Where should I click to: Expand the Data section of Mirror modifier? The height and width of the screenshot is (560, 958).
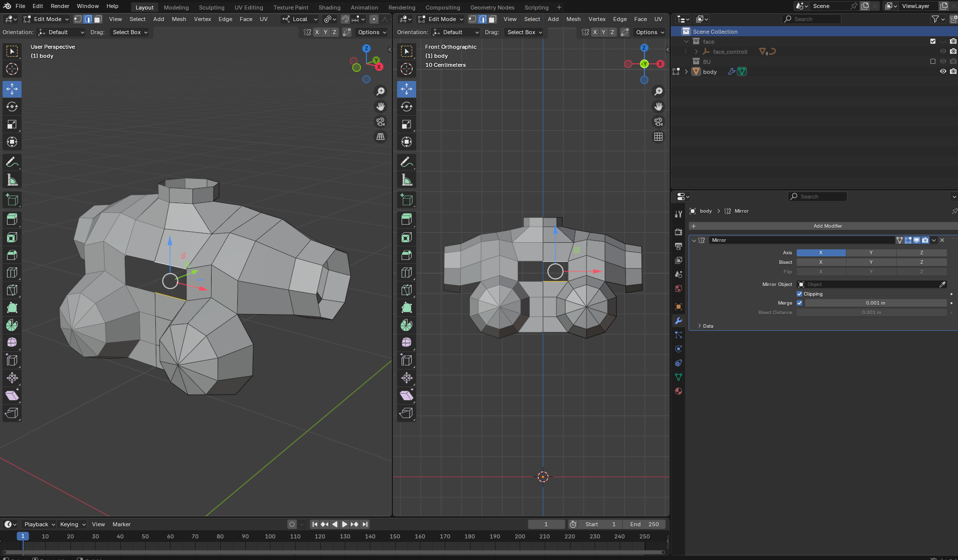708,326
